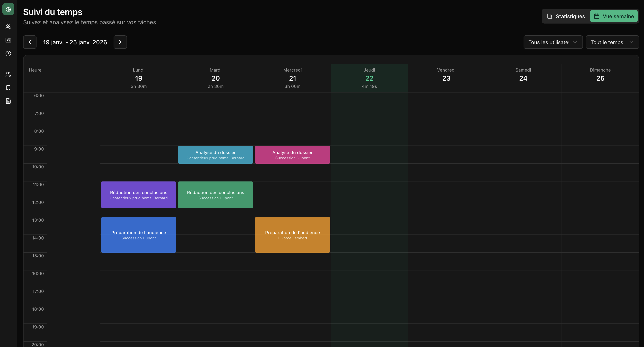
Task: Open the pink Analyse du dossier Succession Dupont entry
Action: [292, 155]
